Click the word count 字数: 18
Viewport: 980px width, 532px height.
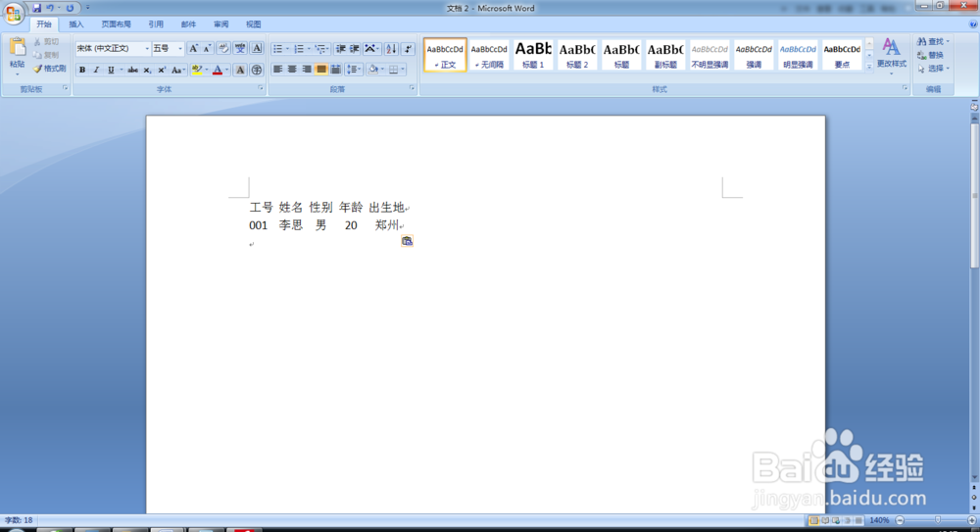click(x=19, y=520)
